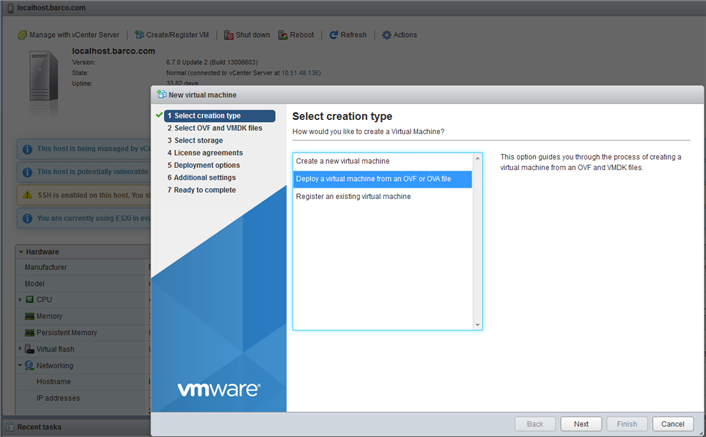
Task: Collapse the Hardware section
Action: click(x=20, y=252)
